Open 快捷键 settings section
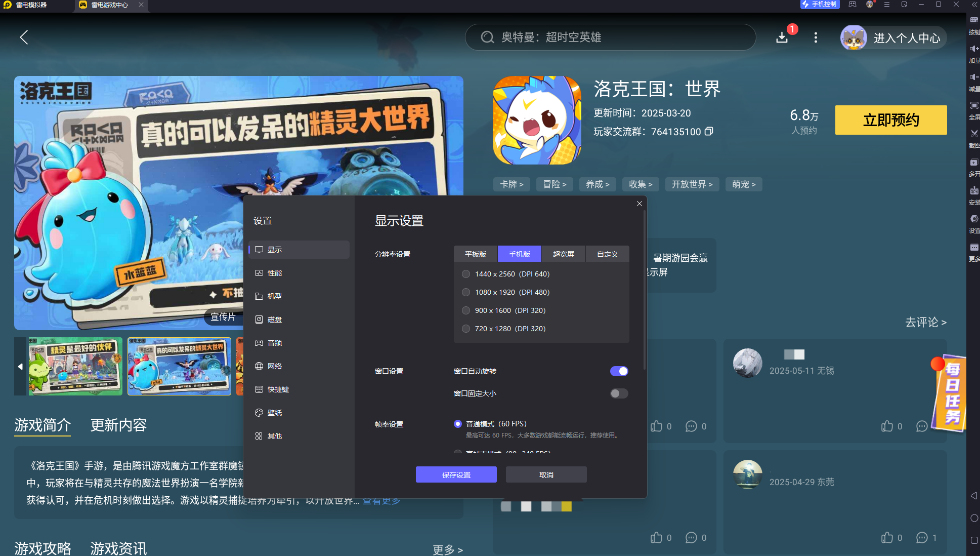The image size is (980, 556). point(299,389)
